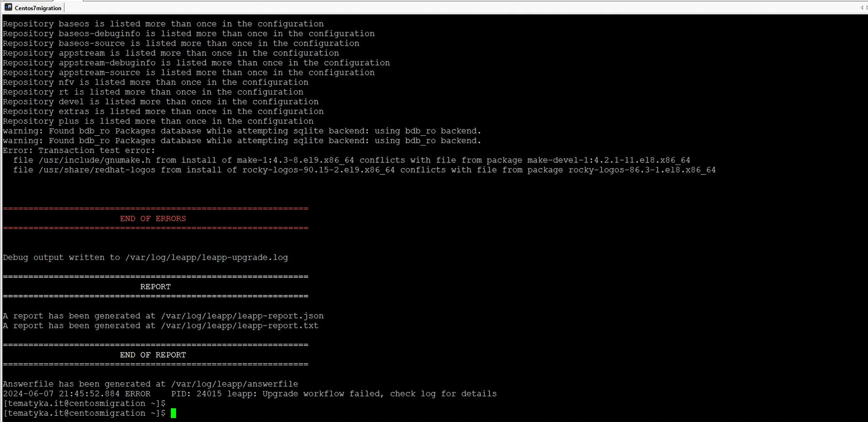This screenshot has height=422, width=868.
Task: Click the 'Debug output written to' line
Action: [x=145, y=258]
